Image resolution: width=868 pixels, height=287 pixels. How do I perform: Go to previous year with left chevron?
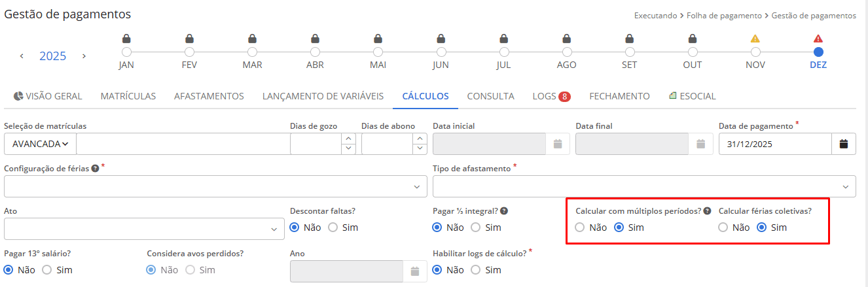pos(22,56)
